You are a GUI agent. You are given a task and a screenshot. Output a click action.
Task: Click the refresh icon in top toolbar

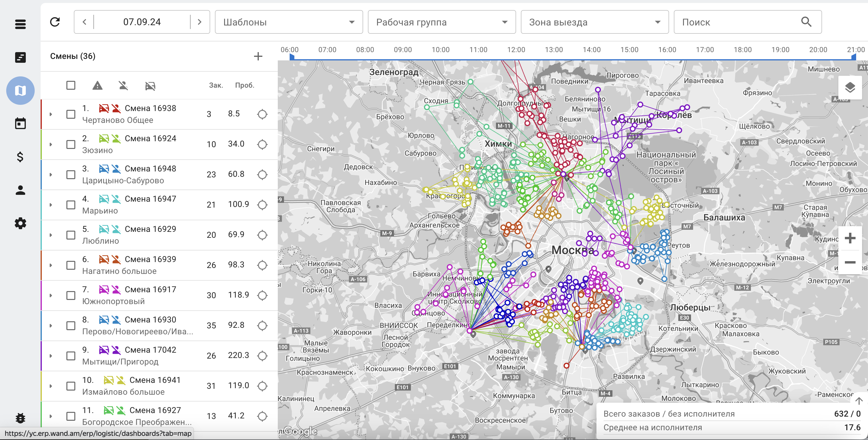55,22
